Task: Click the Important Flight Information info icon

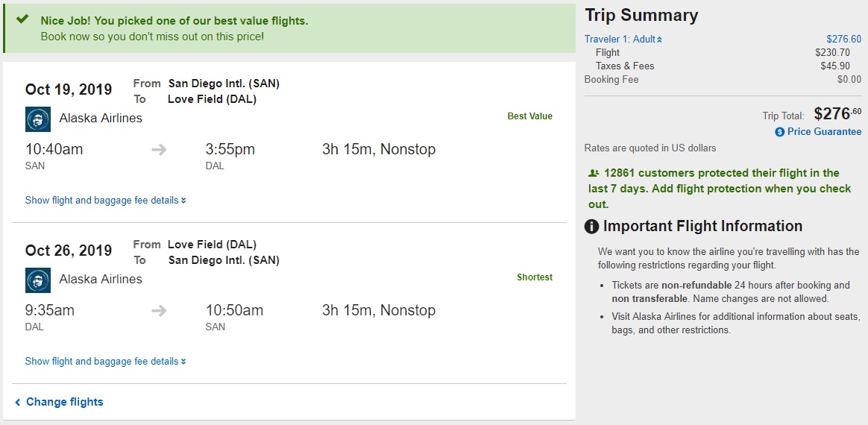Action: (591, 227)
